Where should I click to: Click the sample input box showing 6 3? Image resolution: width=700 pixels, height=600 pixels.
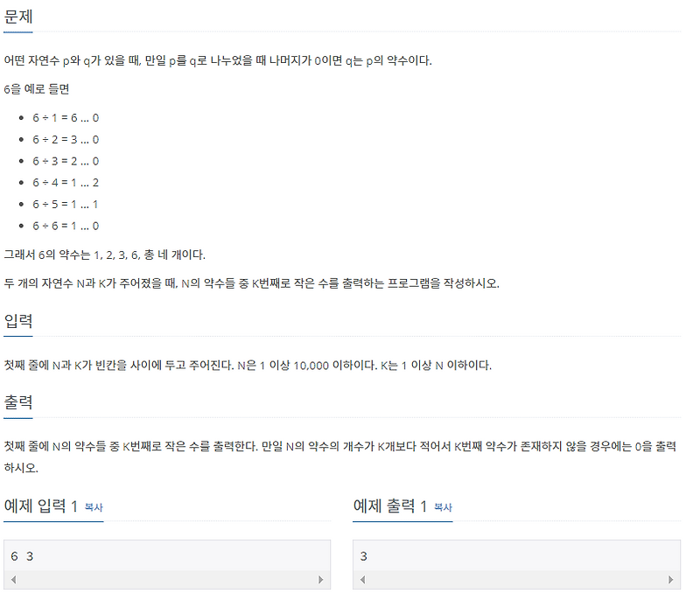(x=164, y=555)
